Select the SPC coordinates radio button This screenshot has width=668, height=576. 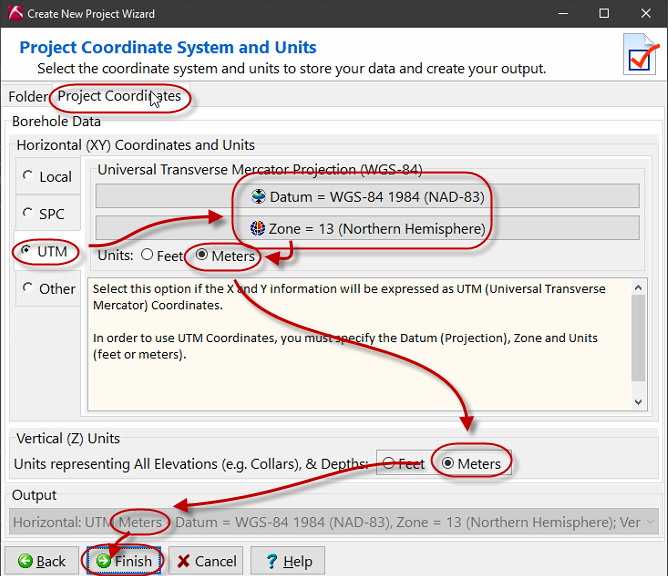pos(27,214)
